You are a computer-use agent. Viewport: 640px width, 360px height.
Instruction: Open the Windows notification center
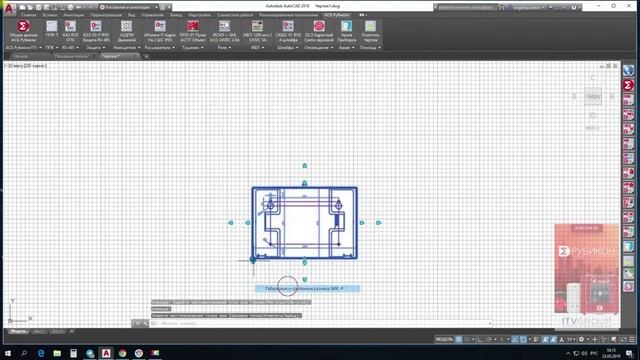[x=629, y=353]
